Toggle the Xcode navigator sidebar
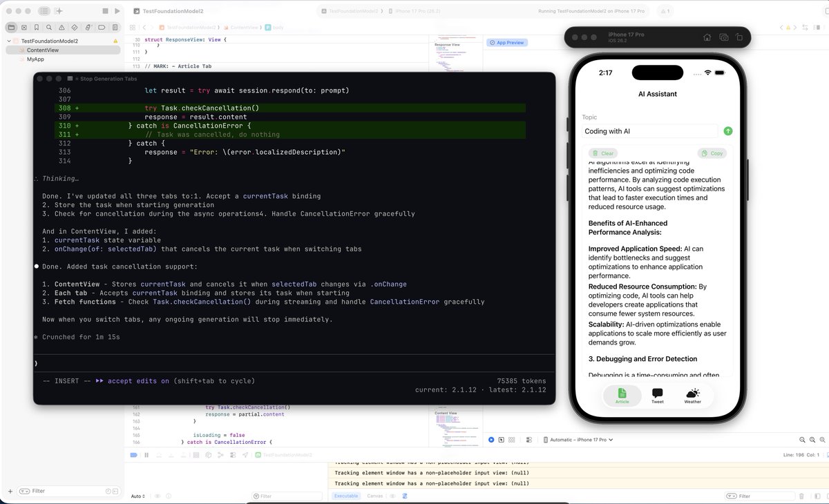The height and width of the screenshot is (504, 829). 44,11
